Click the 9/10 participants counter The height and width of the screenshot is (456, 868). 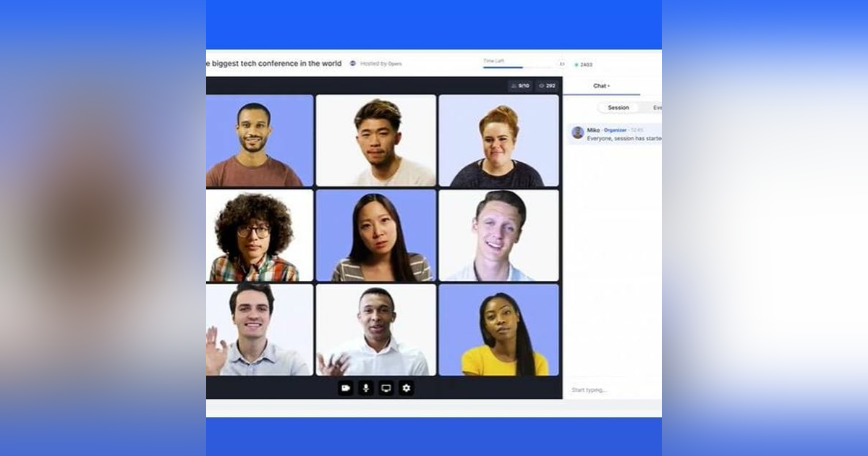click(x=521, y=86)
